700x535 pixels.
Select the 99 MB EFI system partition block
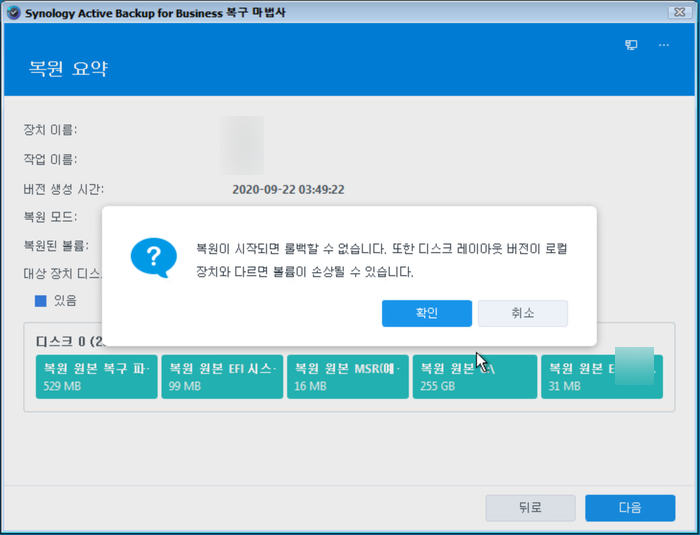(x=222, y=376)
